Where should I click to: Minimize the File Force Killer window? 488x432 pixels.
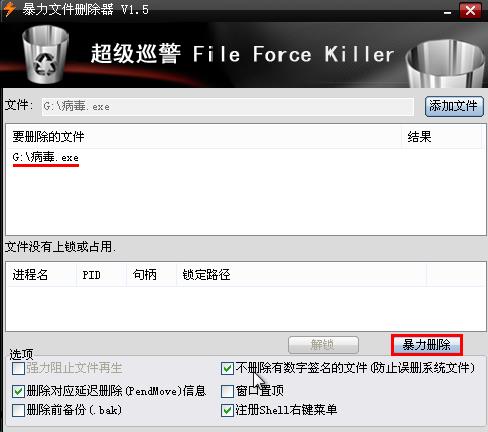coord(447,11)
